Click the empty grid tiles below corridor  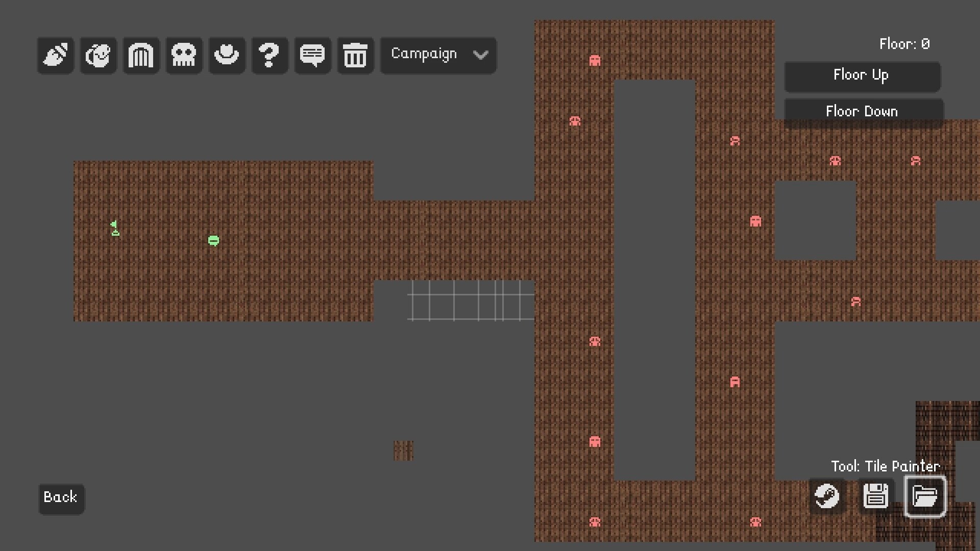471,301
